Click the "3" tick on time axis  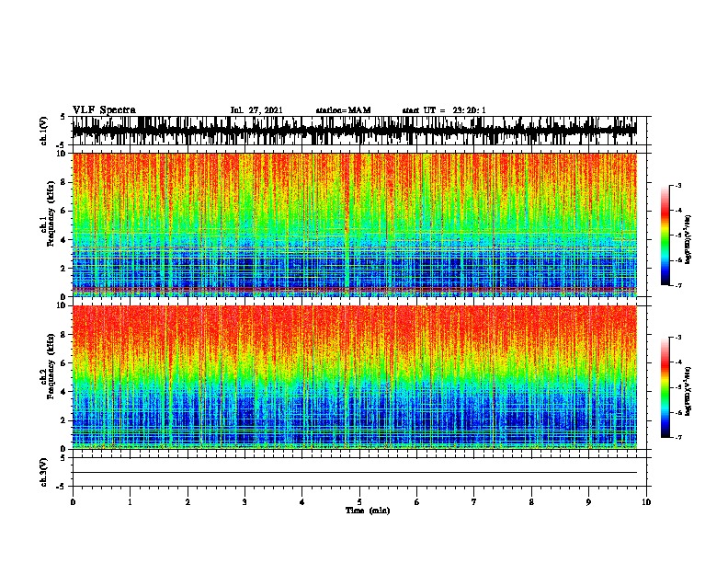click(245, 502)
